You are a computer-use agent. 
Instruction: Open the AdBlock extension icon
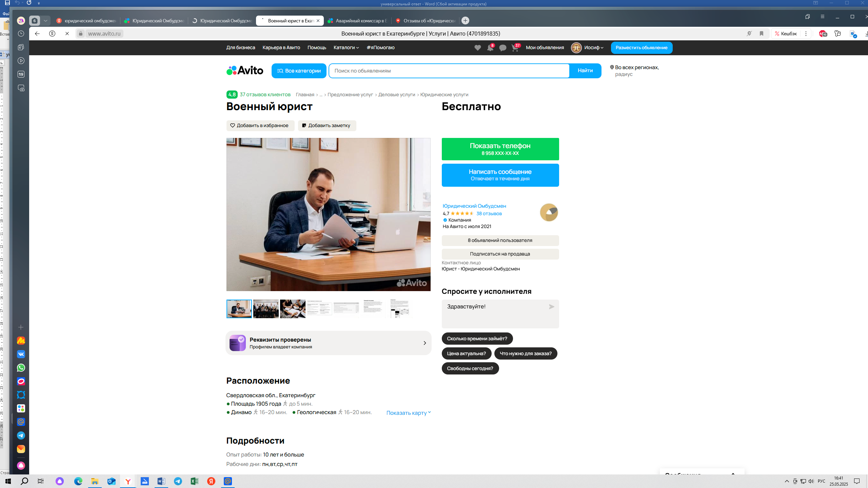[823, 34]
